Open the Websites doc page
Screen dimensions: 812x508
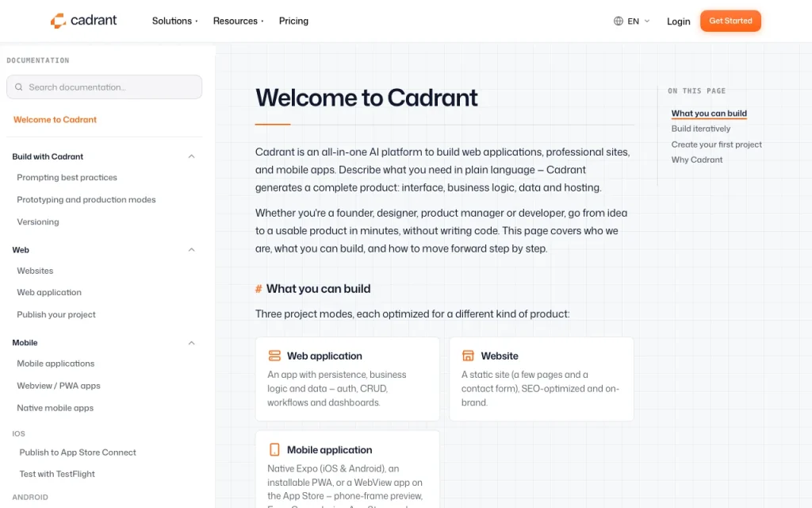[35, 271]
